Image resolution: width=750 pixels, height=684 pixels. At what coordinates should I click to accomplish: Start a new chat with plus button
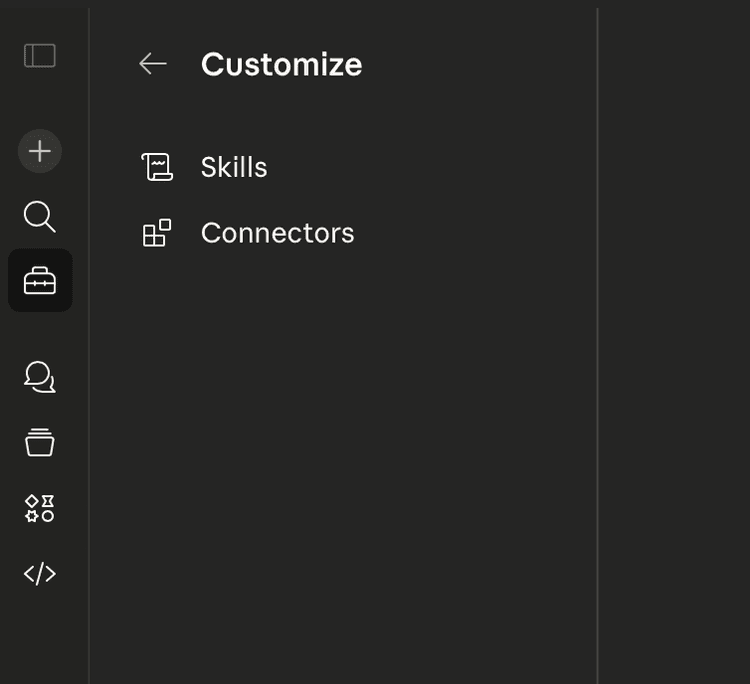[40, 151]
